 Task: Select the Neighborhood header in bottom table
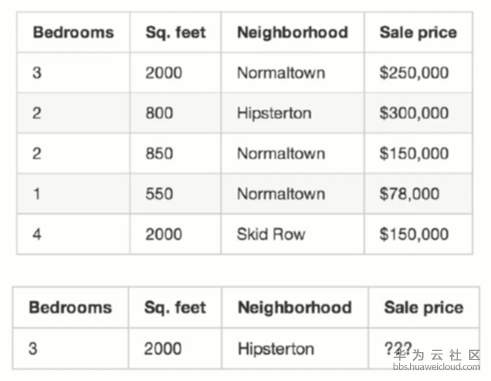(295, 307)
